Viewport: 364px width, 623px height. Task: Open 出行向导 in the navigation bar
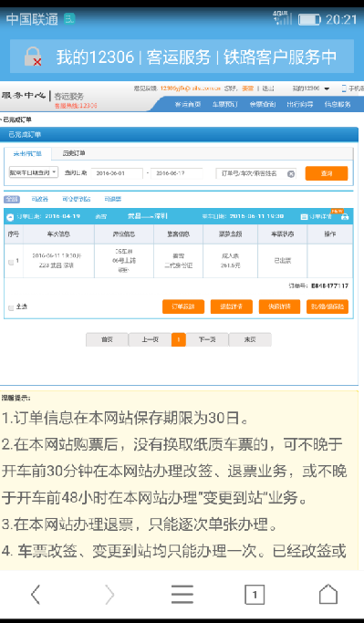[x=299, y=105]
